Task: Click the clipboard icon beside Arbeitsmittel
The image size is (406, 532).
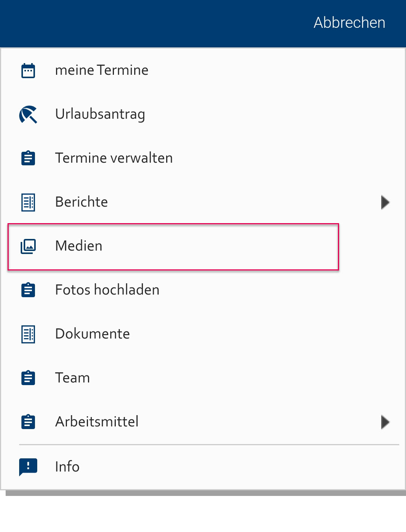Action: click(28, 422)
